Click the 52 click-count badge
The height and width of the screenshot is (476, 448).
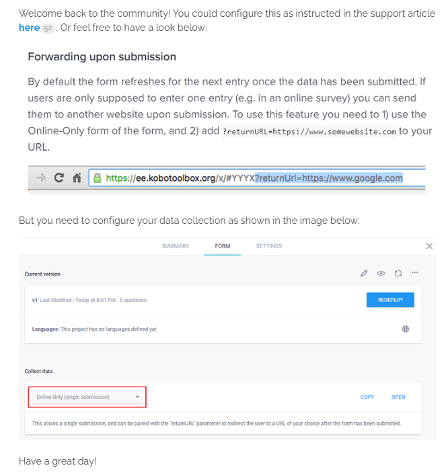coord(48,28)
